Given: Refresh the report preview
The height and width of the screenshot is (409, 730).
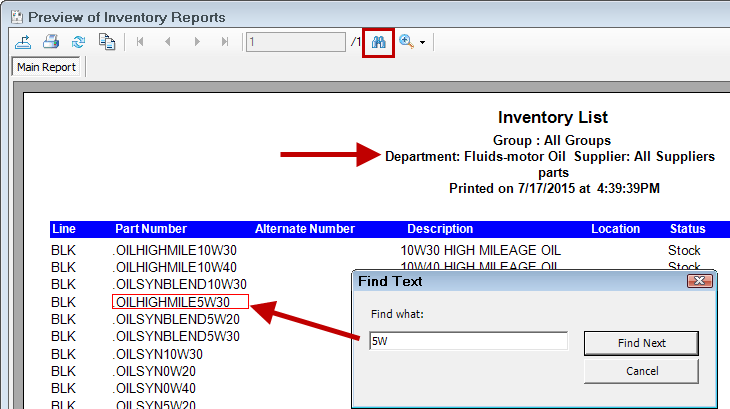Looking at the screenshot, I should pos(79,42).
